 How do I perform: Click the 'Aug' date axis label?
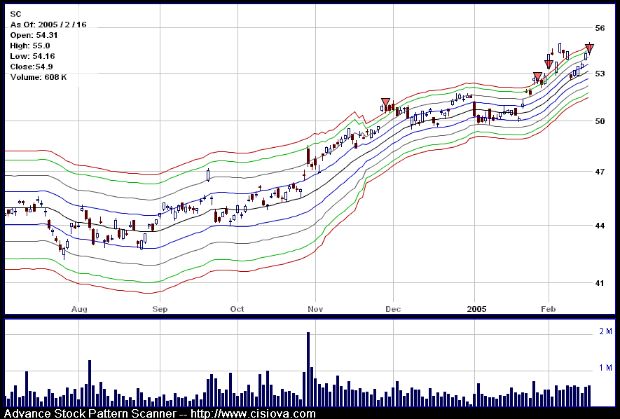[79, 309]
